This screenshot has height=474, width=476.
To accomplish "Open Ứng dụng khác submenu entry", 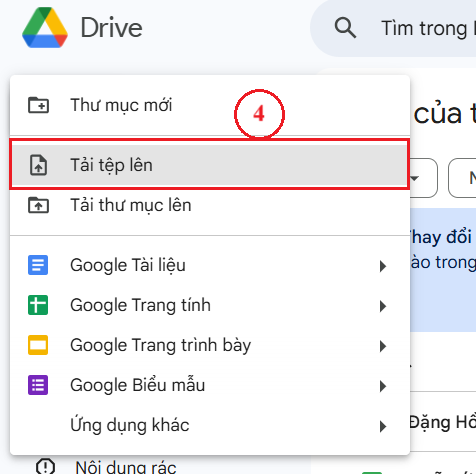I will (x=210, y=425).
